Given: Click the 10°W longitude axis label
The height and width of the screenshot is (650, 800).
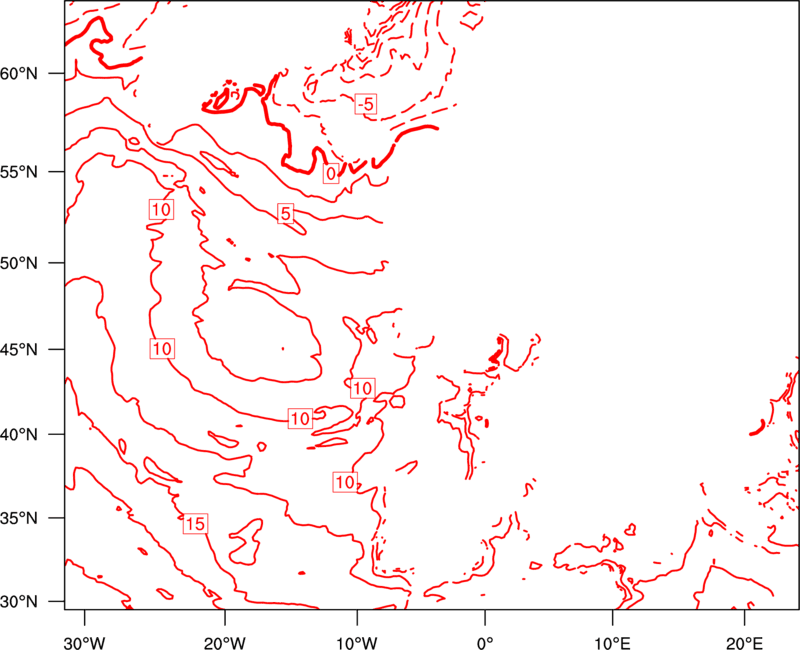Looking at the screenshot, I should point(357,643).
